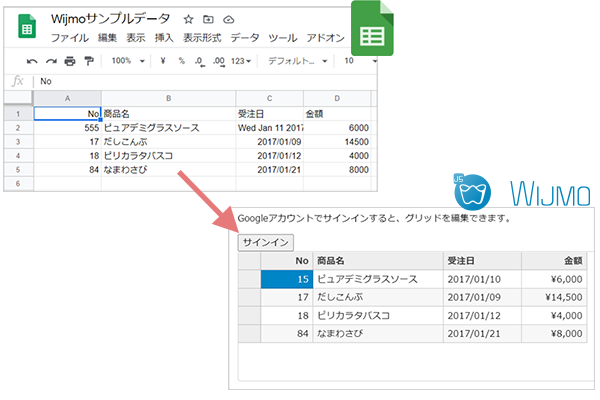Click Wijmo grid 金額 column header

[x=554, y=261]
